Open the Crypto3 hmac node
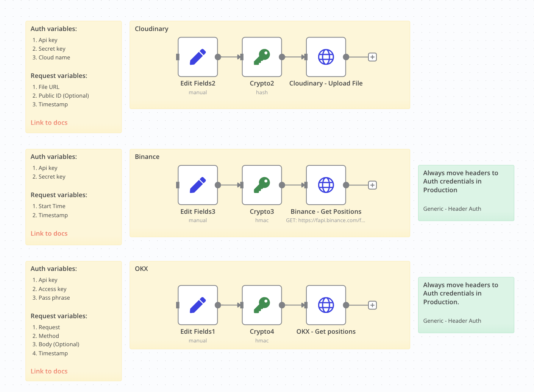The image size is (534, 392). [x=262, y=185]
